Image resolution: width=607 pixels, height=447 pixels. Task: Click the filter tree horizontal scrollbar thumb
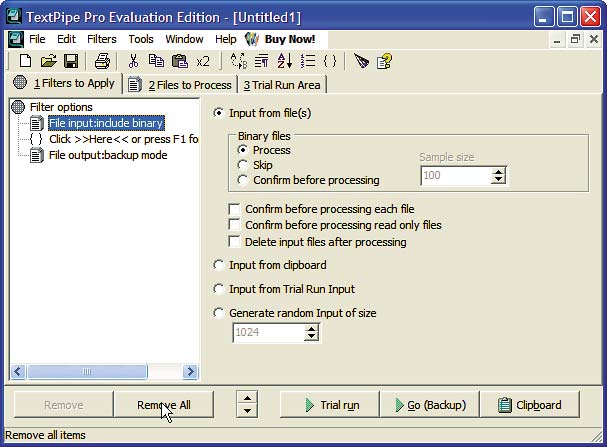click(x=87, y=372)
